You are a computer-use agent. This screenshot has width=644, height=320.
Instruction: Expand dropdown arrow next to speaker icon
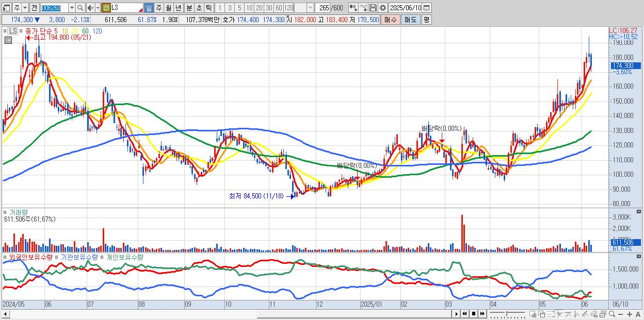[98, 8]
